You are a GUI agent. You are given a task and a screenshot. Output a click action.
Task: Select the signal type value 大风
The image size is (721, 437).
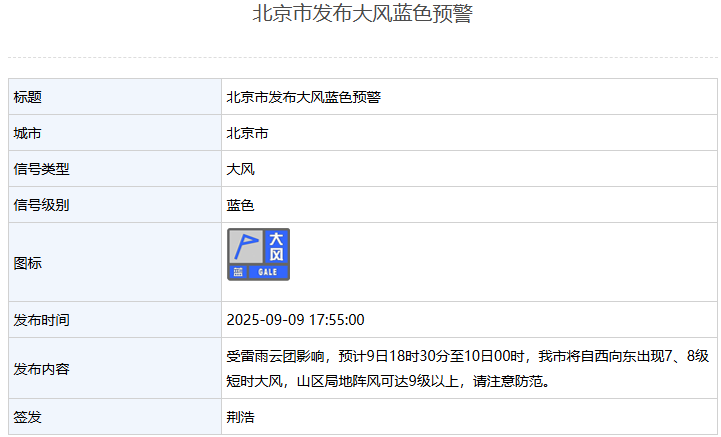coord(240,169)
